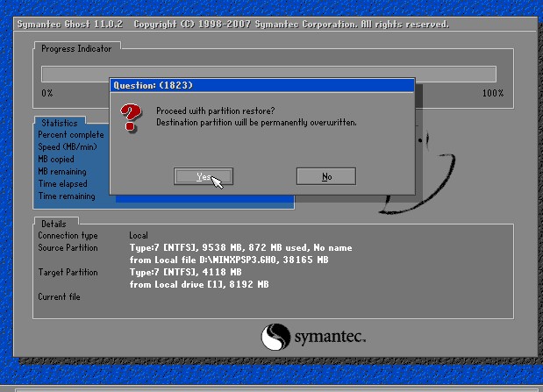The width and height of the screenshot is (543, 392).
Task: Click the 'symantec.' brand wordmark
Action: point(330,337)
